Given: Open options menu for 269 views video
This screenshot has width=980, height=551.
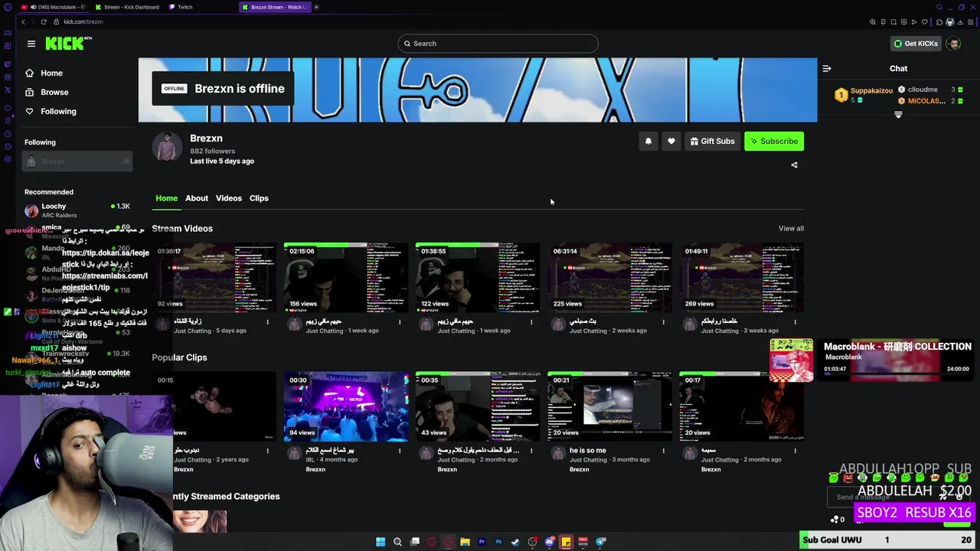Looking at the screenshot, I should (795, 322).
